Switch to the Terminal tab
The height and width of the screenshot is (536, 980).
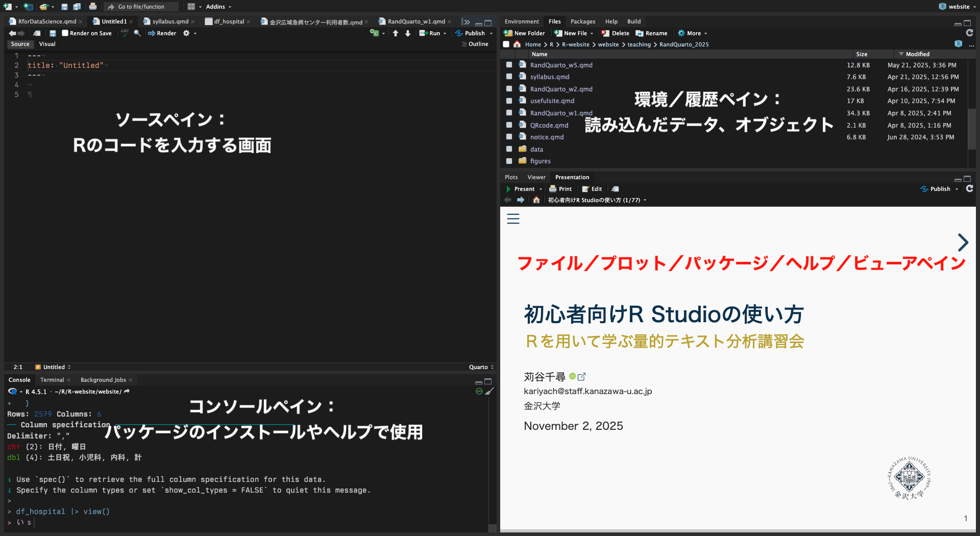tap(52, 380)
